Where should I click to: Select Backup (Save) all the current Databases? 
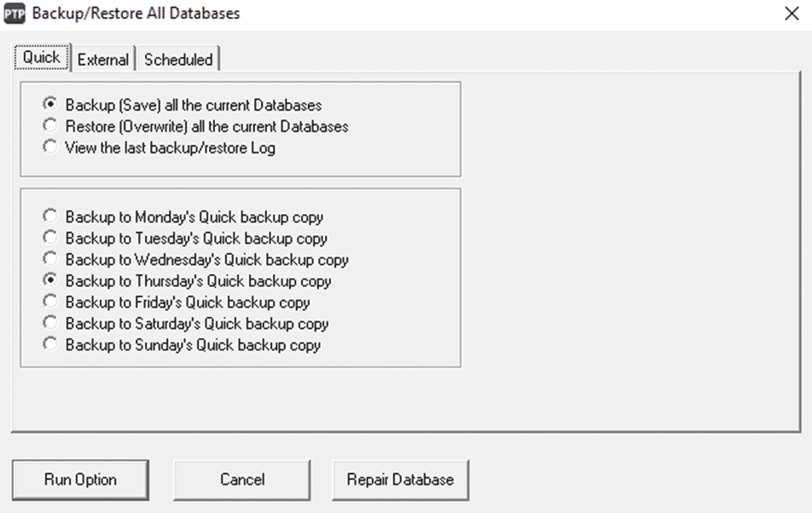(x=49, y=106)
